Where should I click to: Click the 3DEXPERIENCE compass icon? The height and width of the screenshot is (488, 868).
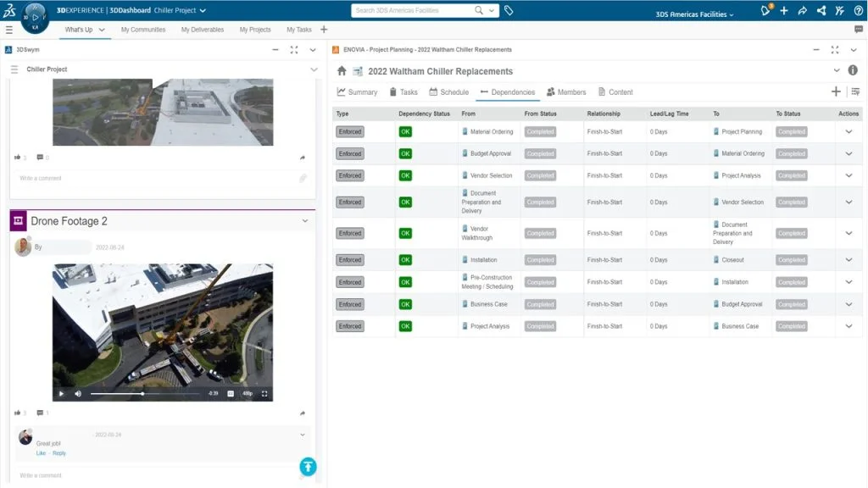click(35, 17)
